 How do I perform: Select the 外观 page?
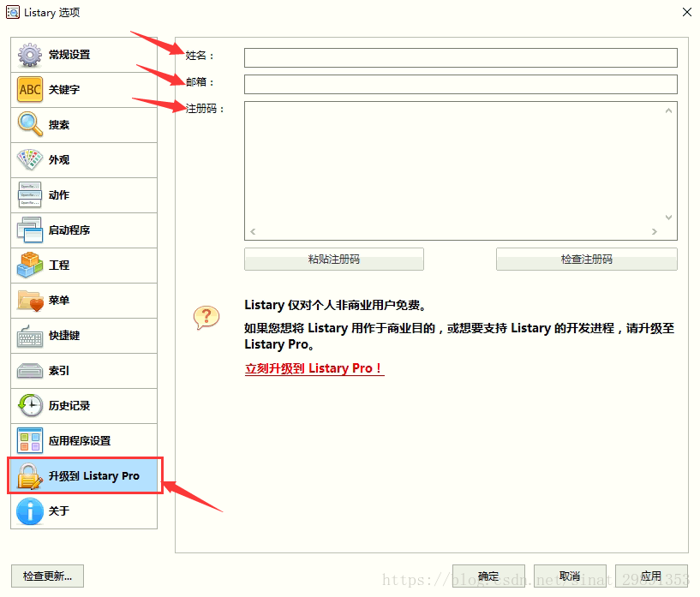(x=84, y=159)
